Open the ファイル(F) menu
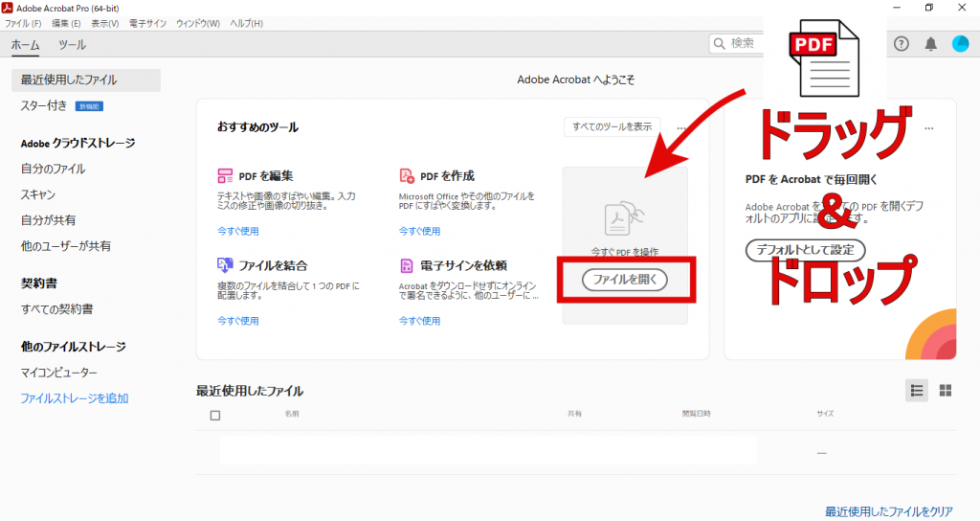This screenshot has width=980, height=521. (x=23, y=23)
